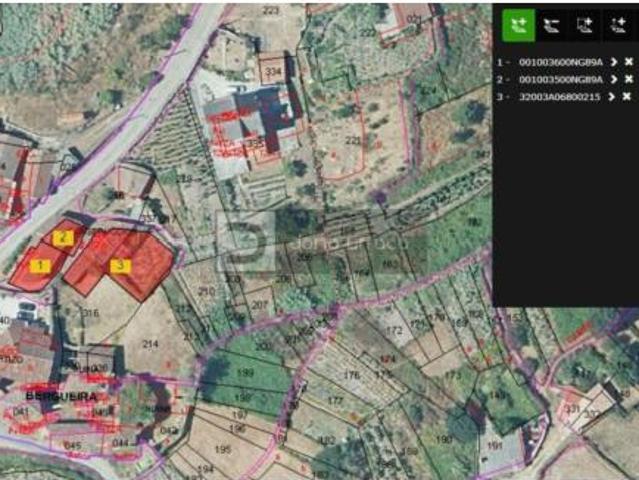Click parcel 207 on the map
This screenshot has height=480, width=639.
(x=260, y=305)
